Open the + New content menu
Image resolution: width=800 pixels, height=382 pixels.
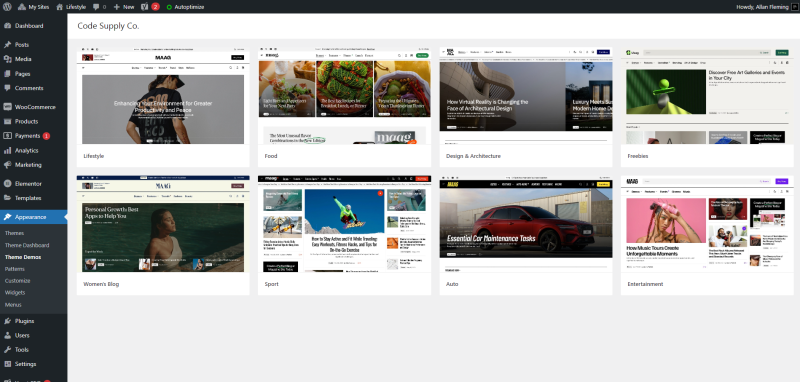(x=124, y=7)
